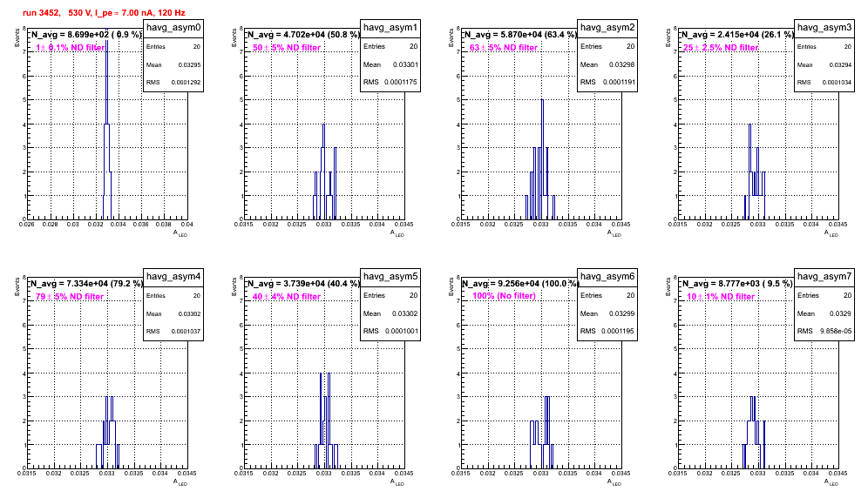Select the N_avg = 8.699e+02 (0.9 %) label
Viewport: 868px width, 498px height.
pos(85,34)
